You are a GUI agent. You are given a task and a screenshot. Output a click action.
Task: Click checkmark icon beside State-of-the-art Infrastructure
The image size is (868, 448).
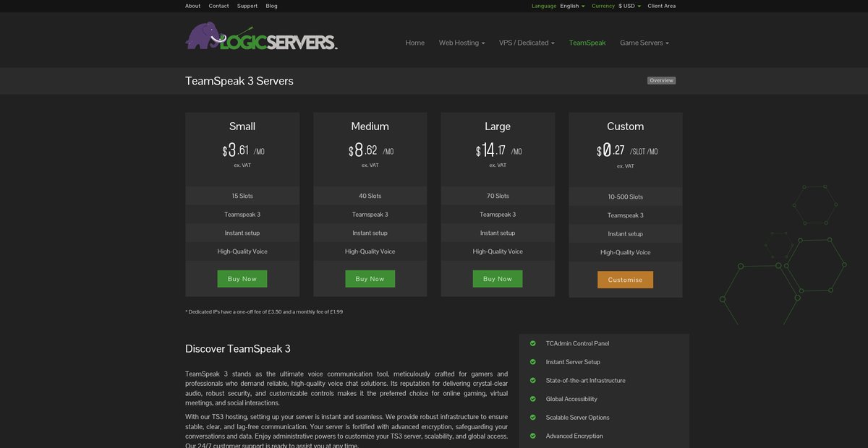533,380
